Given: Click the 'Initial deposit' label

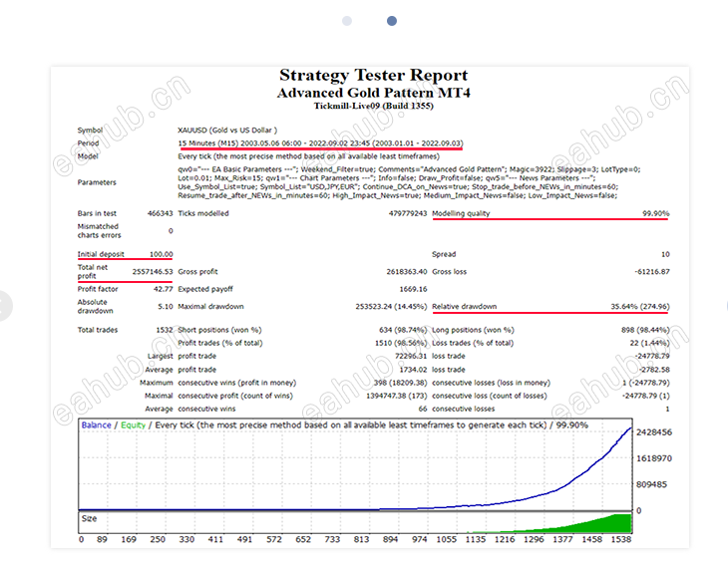Looking at the screenshot, I should click(101, 254).
